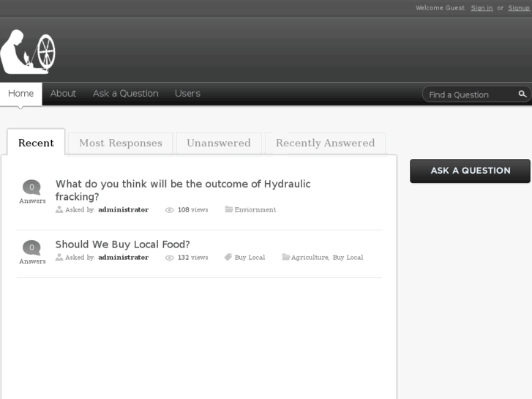The image size is (532, 399).
Task: Switch to Recently Answered tab
Action: click(x=325, y=143)
